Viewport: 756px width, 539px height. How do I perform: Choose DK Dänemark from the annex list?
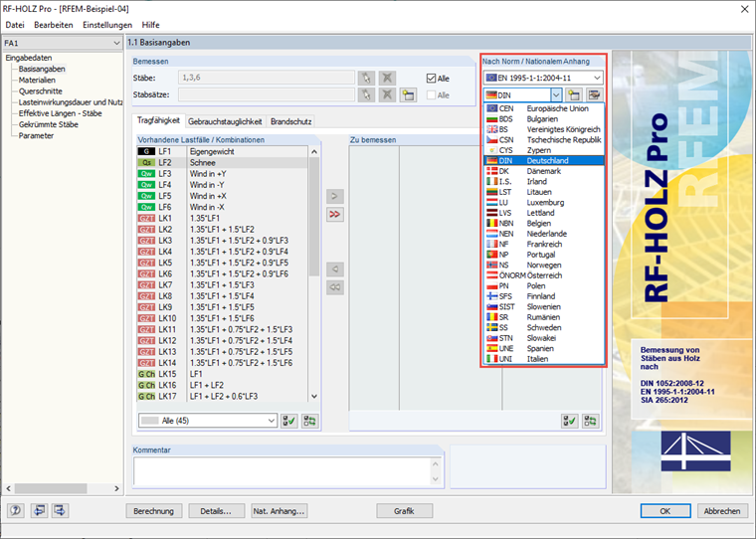544,171
